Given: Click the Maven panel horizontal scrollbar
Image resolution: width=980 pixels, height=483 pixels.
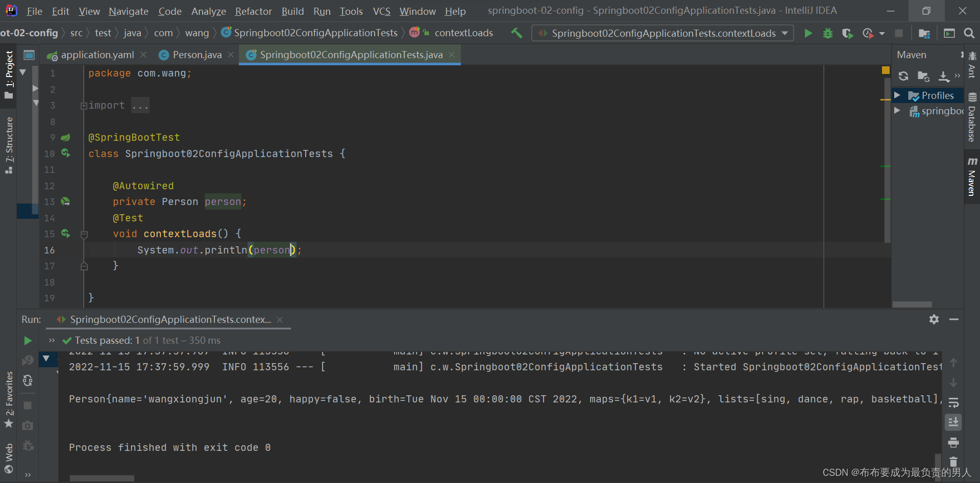Looking at the screenshot, I should click(912, 304).
